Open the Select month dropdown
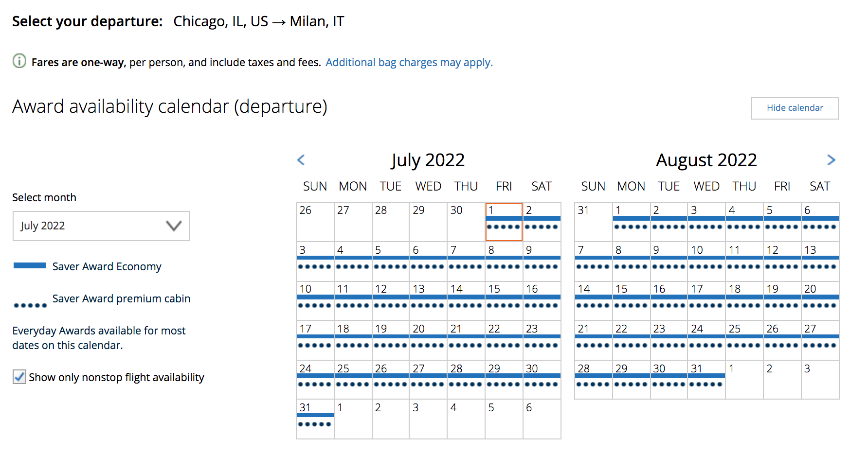This screenshot has height=455, width=868. 101,226
